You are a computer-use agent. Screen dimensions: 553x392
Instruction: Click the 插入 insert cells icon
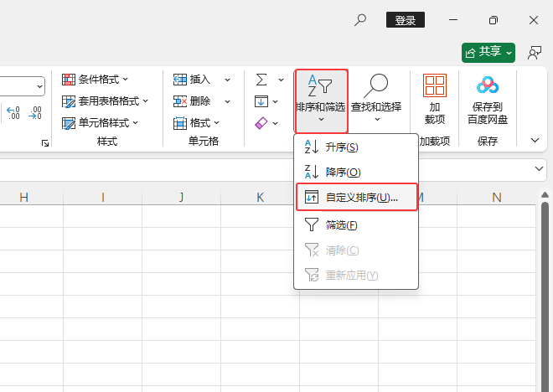180,80
